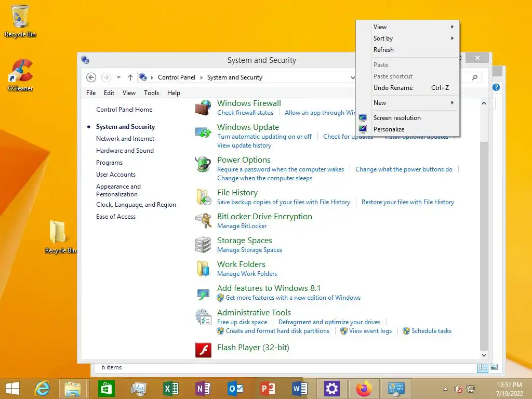
Task: Go to Control Panel Home
Action: [124, 110]
